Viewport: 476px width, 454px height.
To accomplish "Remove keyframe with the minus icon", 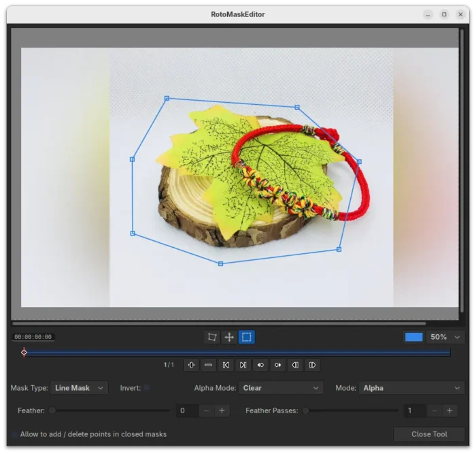I will click(x=208, y=365).
